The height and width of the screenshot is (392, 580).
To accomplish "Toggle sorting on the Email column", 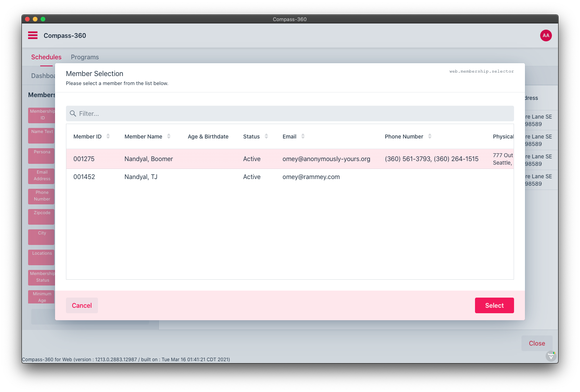I will (x=302, y=136).
